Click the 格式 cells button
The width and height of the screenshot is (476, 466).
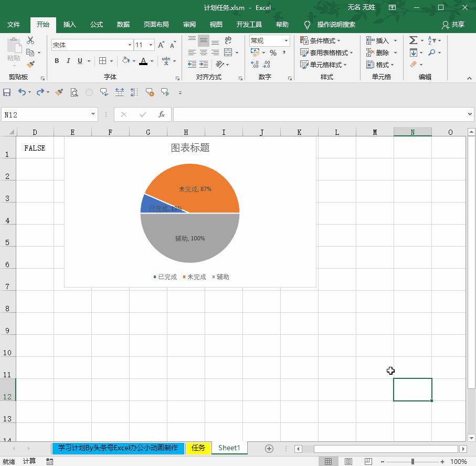click(380, 65)
